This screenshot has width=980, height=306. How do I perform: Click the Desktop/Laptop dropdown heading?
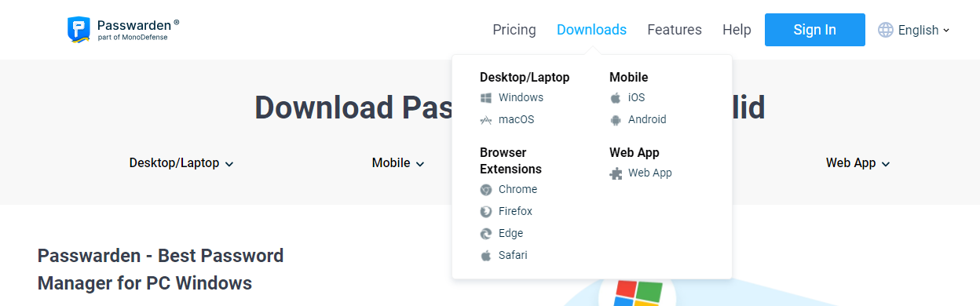525,77
